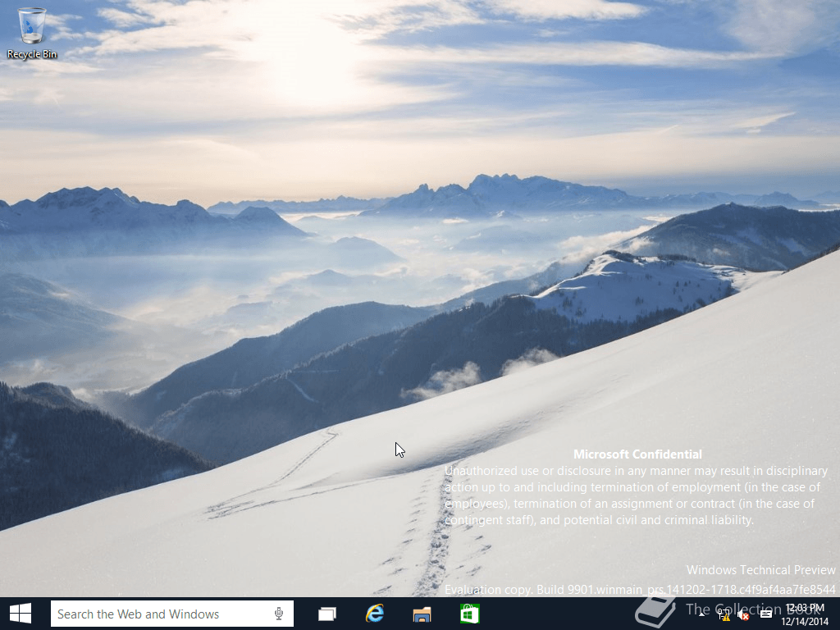The image size is (840, 630).
Task: Click the Evaluation copy build 9901 text
Action: click(x=640, y=589)
